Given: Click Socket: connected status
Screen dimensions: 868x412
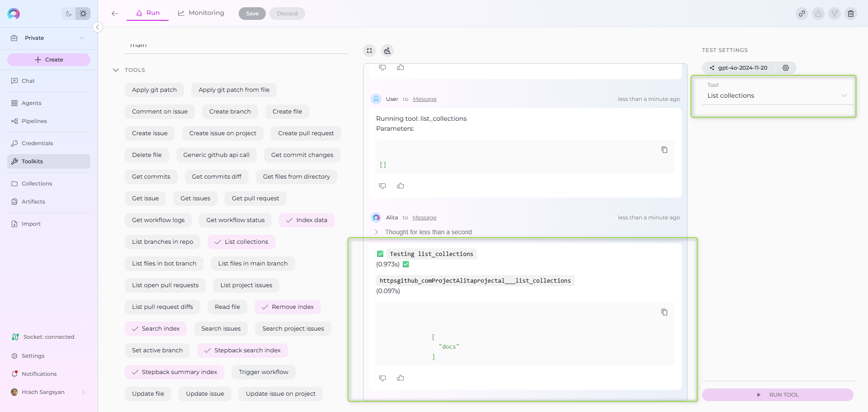Looking at the screenshot, I should [43, 337].
